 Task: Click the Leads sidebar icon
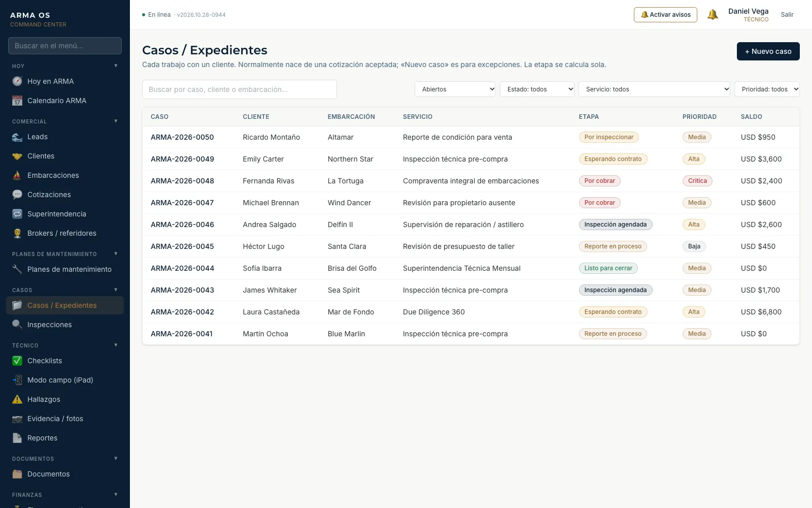point(17,137)
